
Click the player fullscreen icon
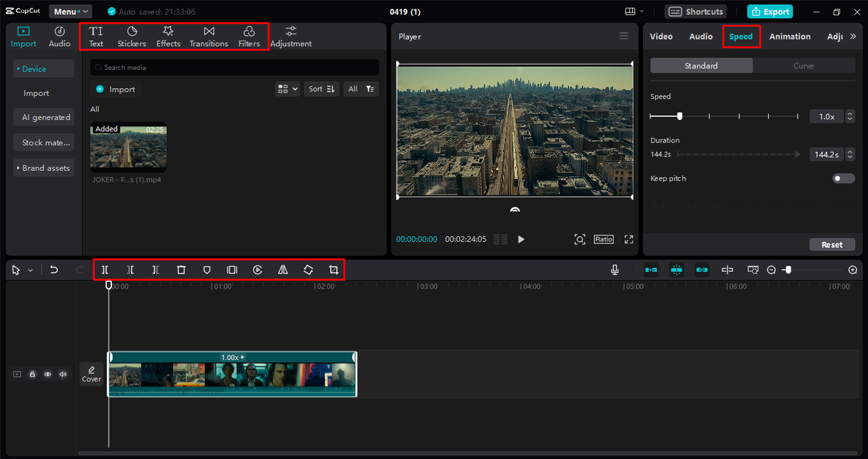tap(629, 239)
